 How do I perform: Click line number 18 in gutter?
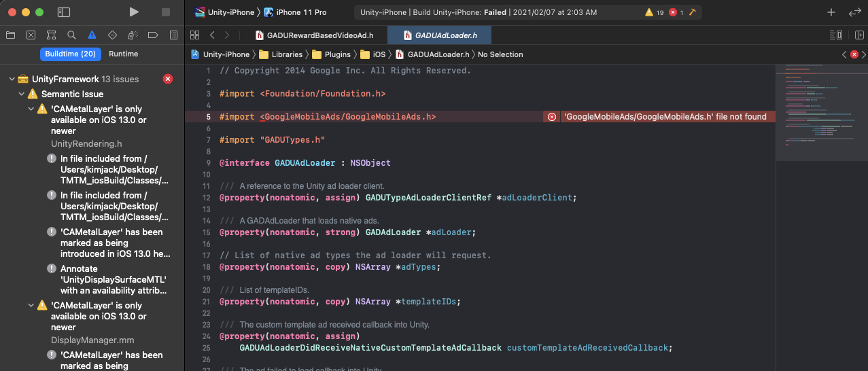pos(208,267)
